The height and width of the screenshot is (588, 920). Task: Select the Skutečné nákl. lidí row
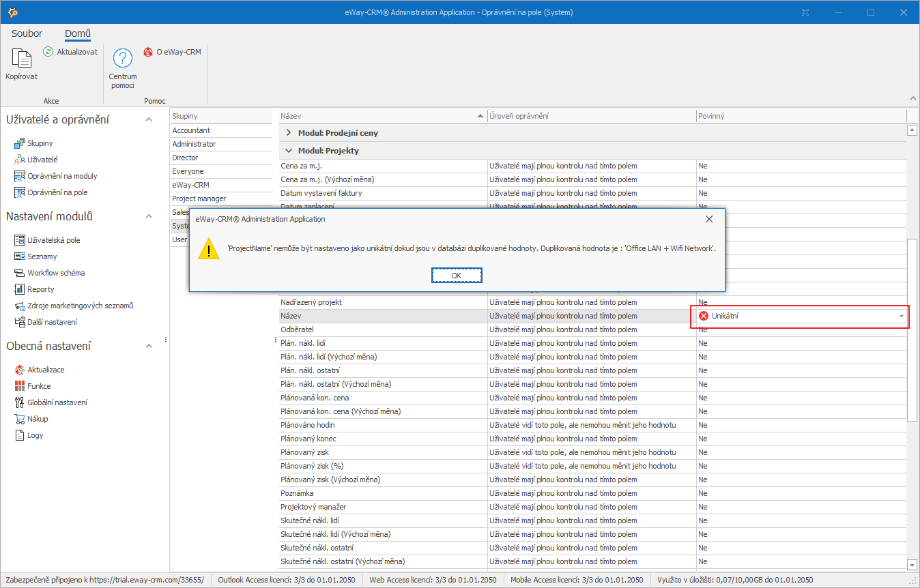coord(592,520)
